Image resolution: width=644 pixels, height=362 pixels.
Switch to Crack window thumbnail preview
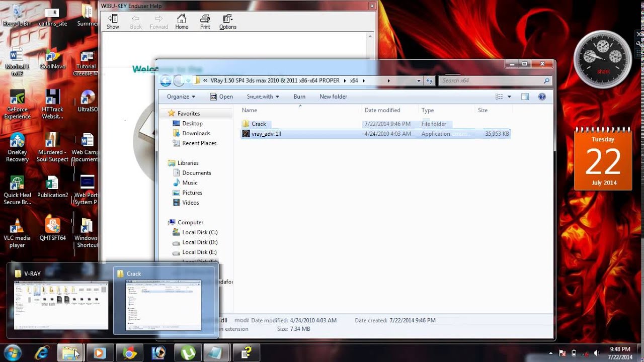click(164, 300)
